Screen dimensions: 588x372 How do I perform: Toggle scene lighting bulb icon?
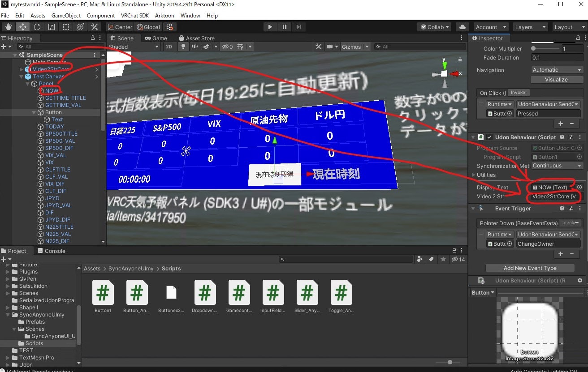[183, 47]
